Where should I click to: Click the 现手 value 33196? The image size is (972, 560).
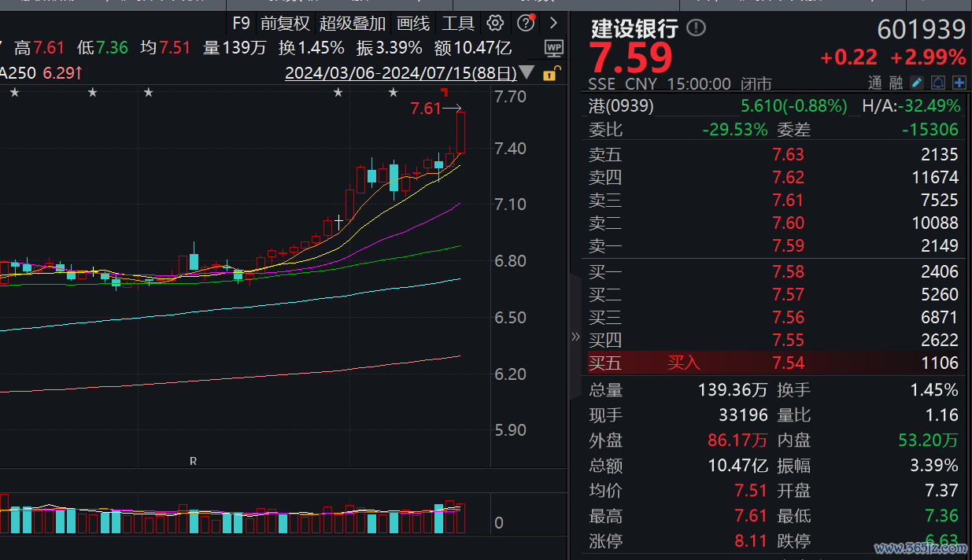point(743,414)
